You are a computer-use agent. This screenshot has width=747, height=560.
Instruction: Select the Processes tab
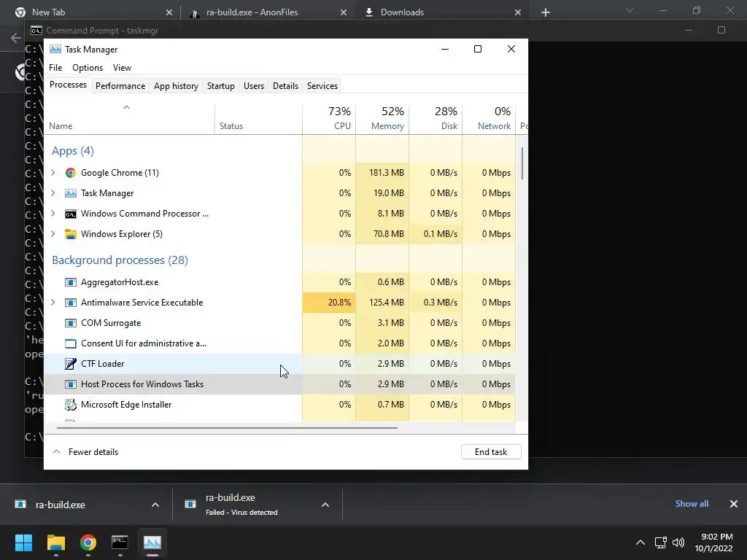68,85
